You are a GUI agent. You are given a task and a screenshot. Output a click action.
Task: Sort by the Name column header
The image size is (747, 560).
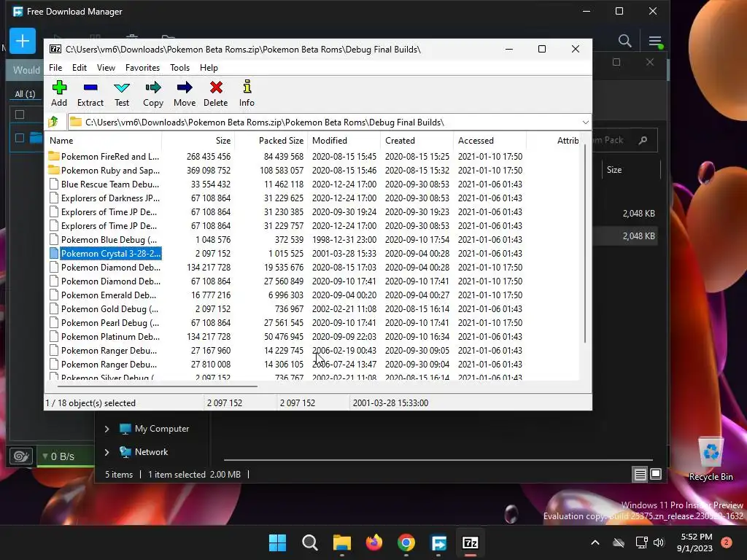pos(104,141)
